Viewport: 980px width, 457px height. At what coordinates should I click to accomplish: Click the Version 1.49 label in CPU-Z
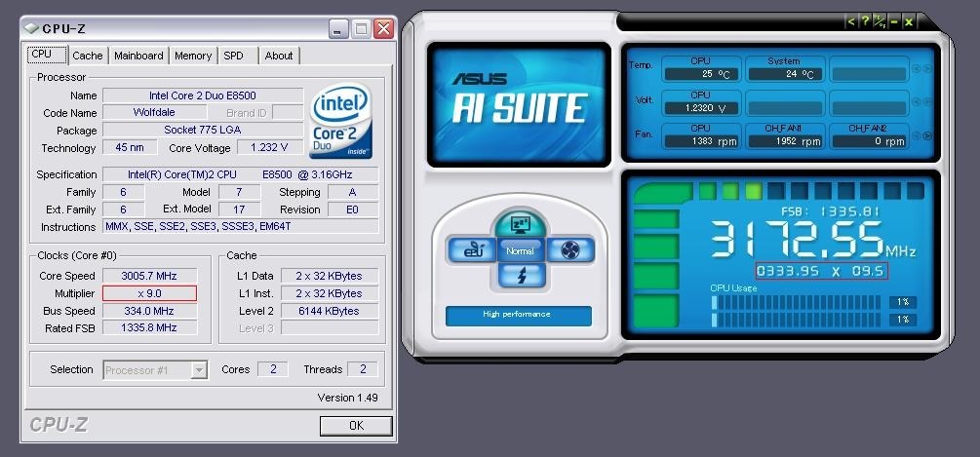[347, 398]
